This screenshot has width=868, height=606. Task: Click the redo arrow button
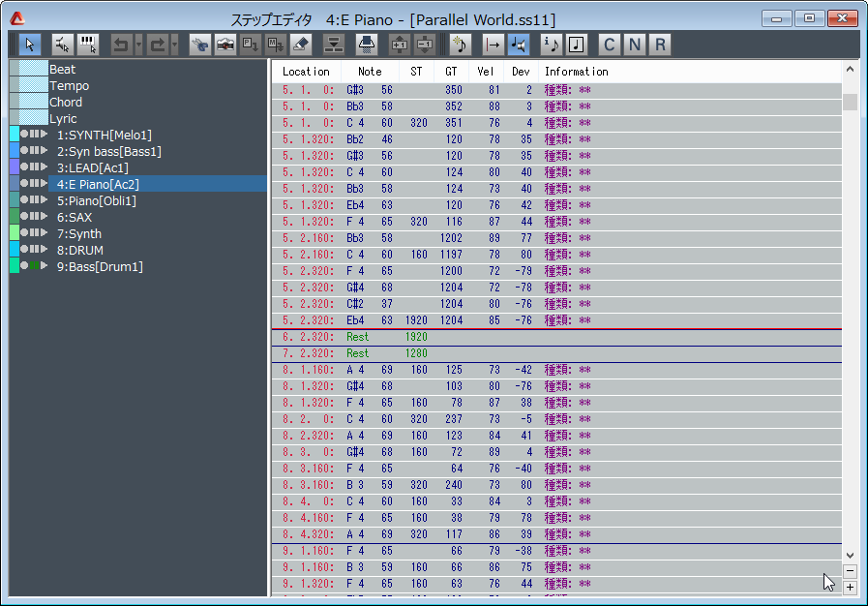(x=157, y=45)
